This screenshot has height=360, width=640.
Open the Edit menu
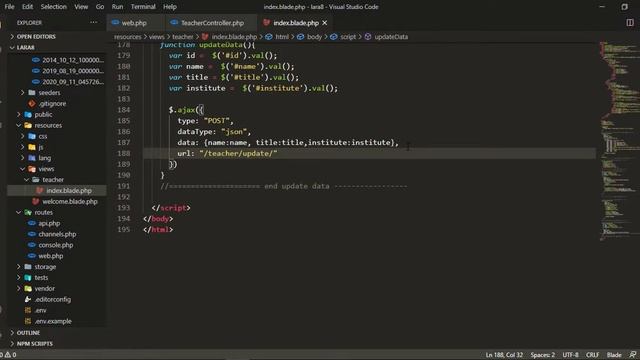(27, 7)
